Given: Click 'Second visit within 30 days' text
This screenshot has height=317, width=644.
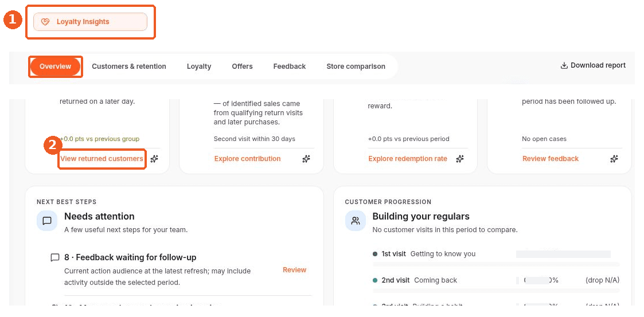Looking at the screenshot, I should [255, 139].
